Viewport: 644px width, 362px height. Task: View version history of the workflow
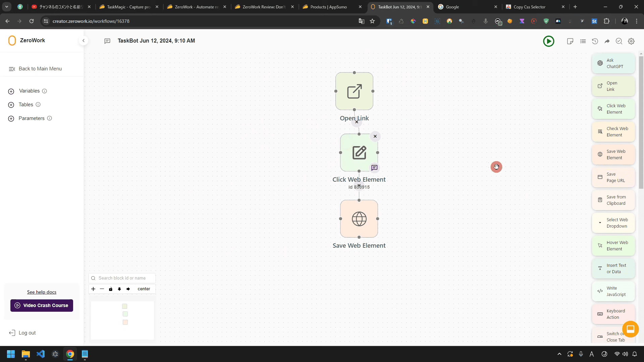pyautogui.click(x=595, y=41)
